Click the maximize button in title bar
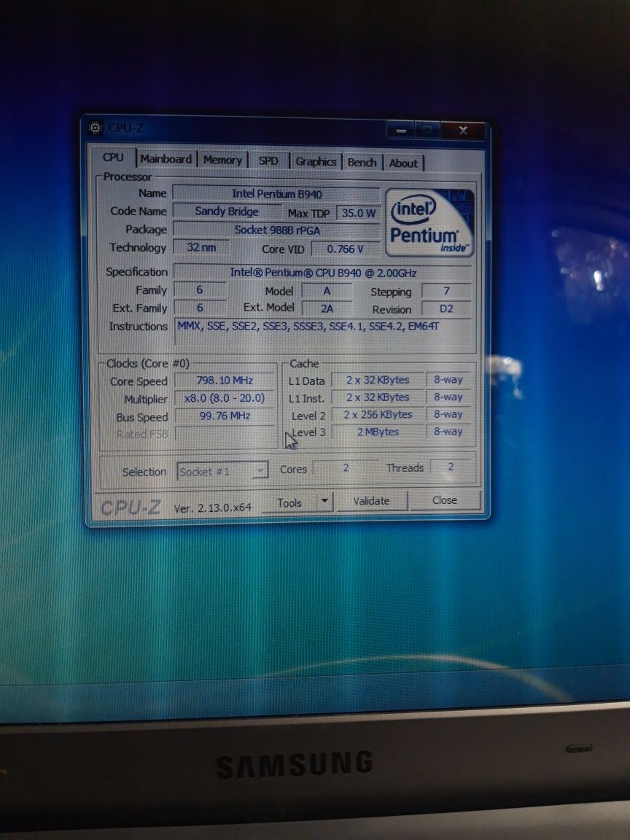The height and width of the screenshot is (840, 630). (428, 131)
